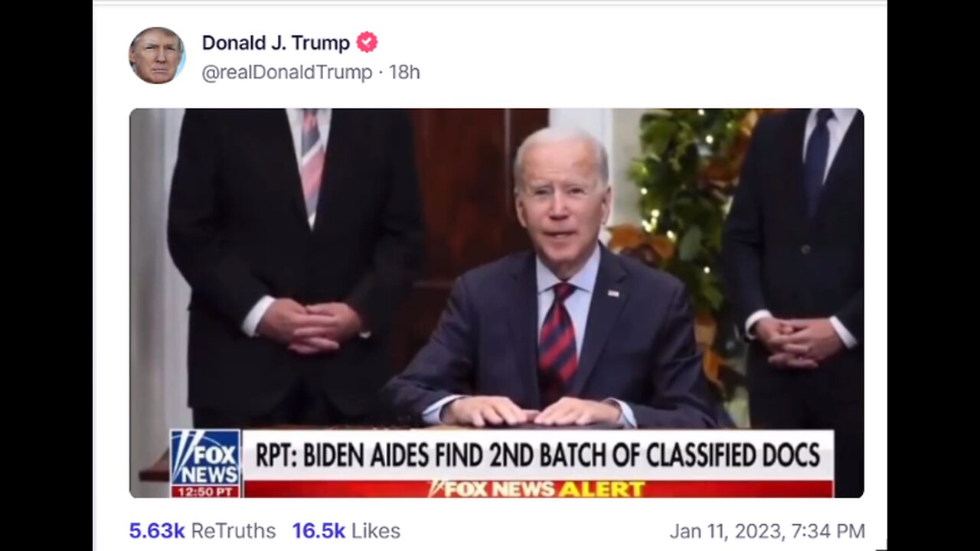Click the seated man's striped red tie
The width and height of the screenshot is (980, 551).
tap(557, 341)
